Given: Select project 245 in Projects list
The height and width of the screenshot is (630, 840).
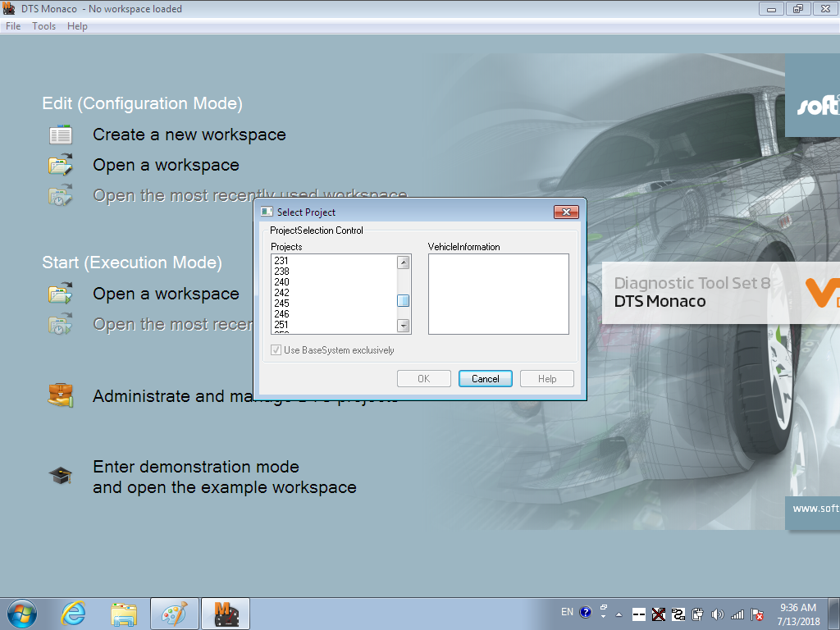Looking at the screenshot, I should pos(281,304).
